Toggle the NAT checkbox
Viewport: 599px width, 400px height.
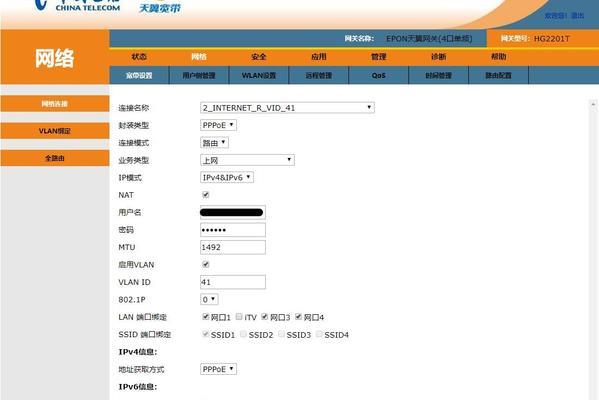(206, 195)
